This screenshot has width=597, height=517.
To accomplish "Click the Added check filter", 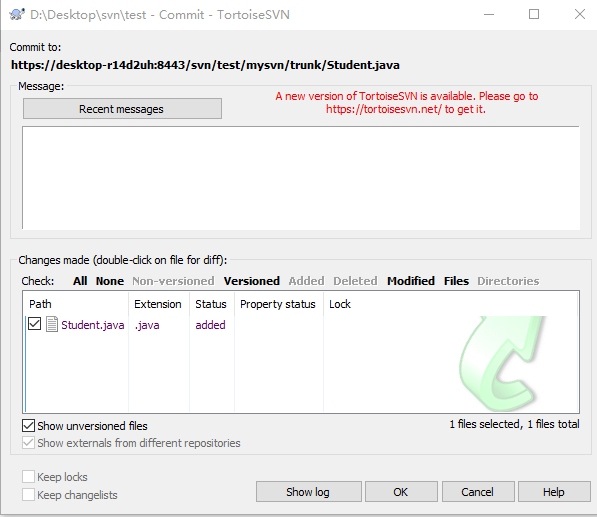I will [306, 281].
